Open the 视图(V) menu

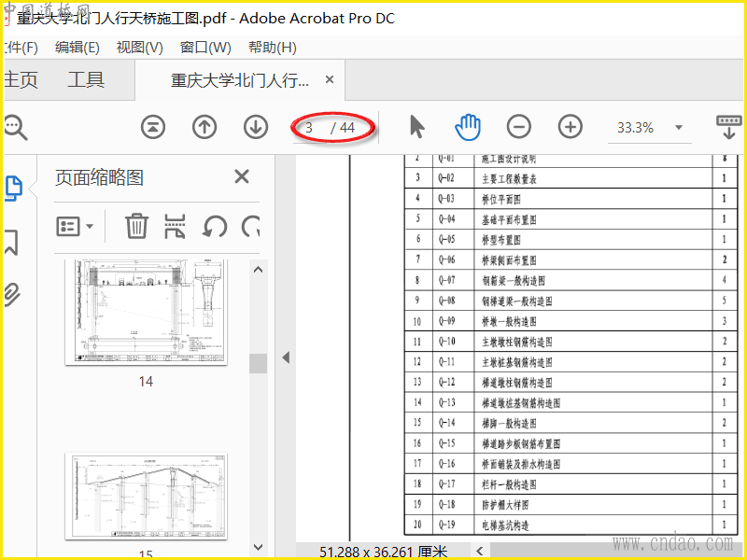coord(139,48)
